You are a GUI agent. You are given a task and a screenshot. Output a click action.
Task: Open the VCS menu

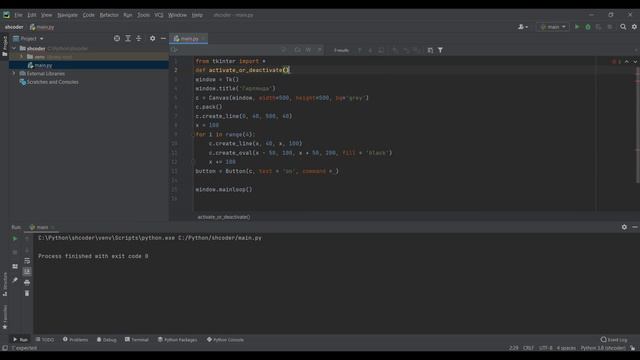click(x=159, y=15)
